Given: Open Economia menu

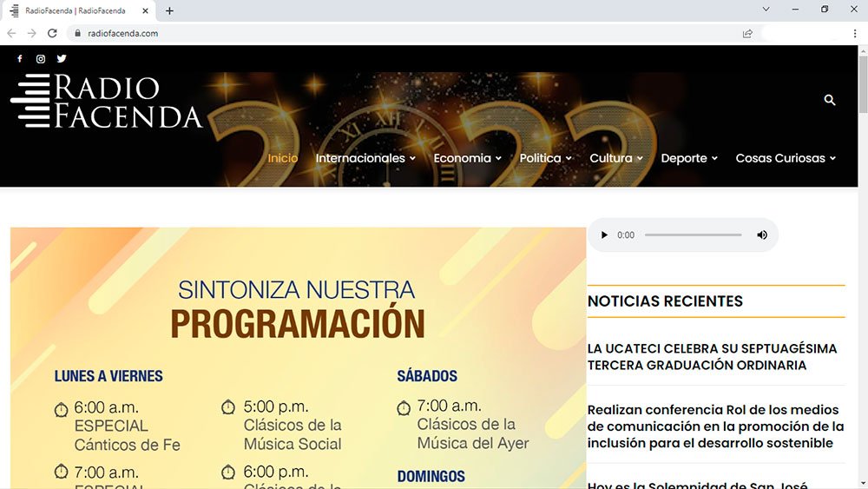Looking at the screenshot, I should point(467,158).
